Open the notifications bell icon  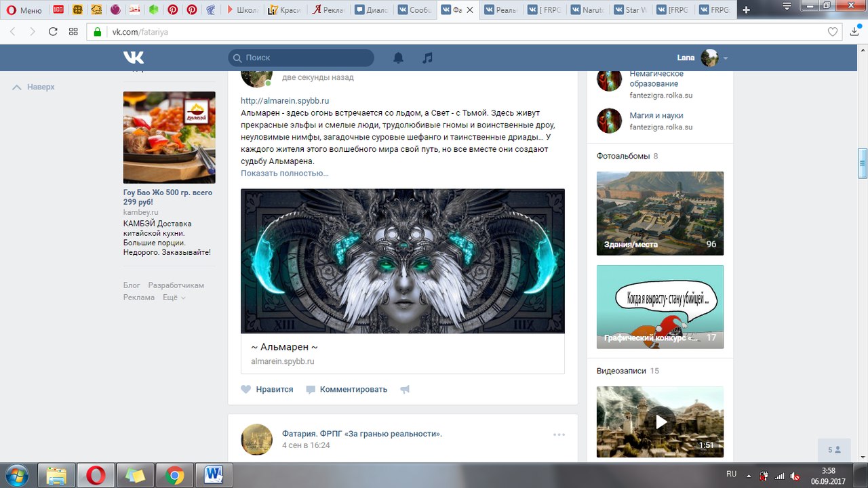point(398,58)
